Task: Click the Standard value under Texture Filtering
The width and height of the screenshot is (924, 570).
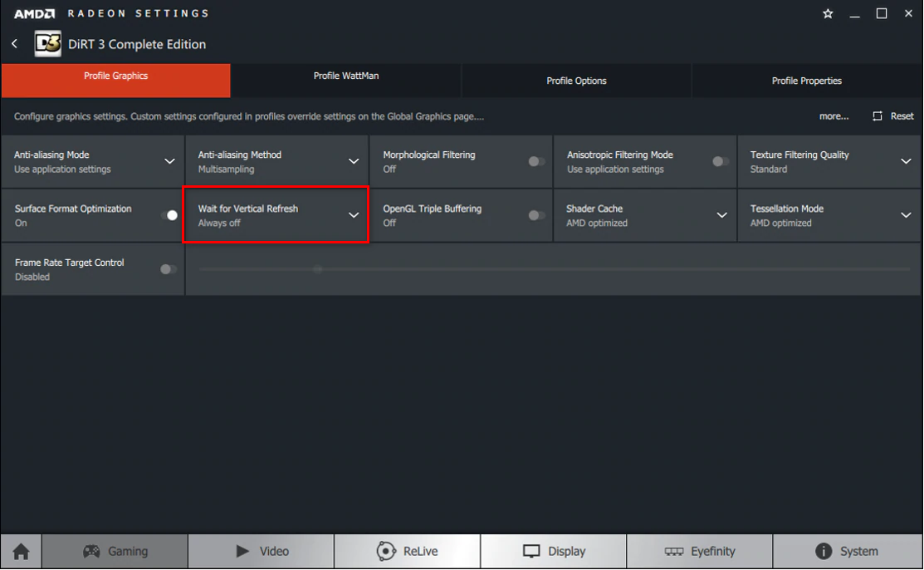Action: [769, 170]
